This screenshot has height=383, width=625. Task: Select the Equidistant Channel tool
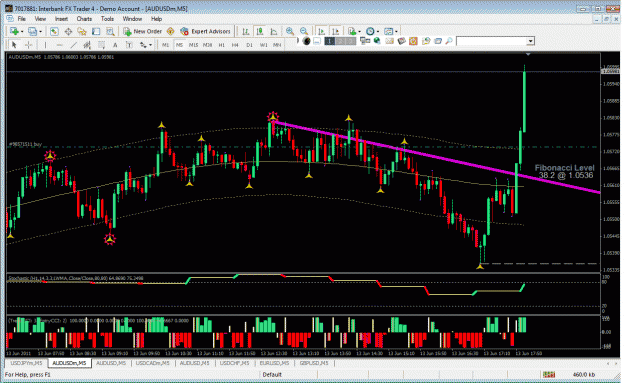87,45
